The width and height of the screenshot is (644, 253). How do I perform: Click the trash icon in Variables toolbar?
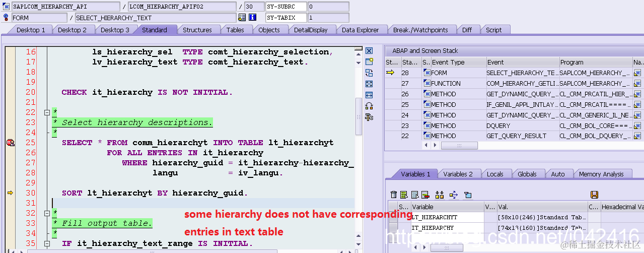point(394,195)
